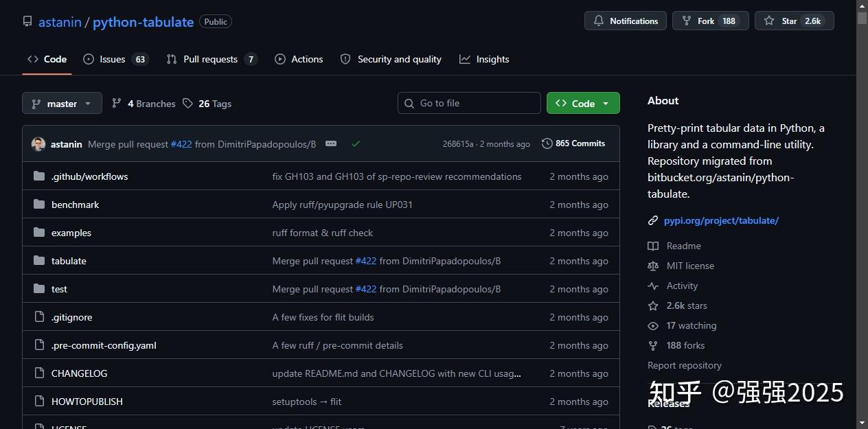868x429 pixels.
Task: Click the file icon for CHANGELOG
Action: coord(39,373)
